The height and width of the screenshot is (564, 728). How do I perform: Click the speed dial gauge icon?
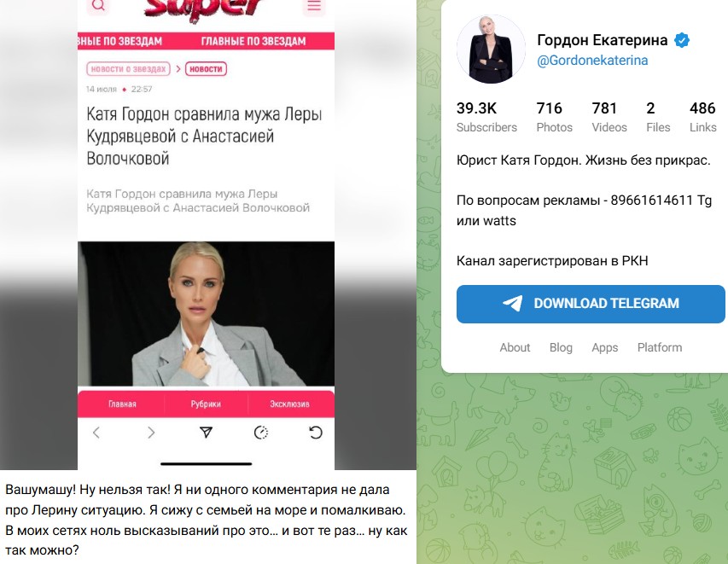pyautogui.click(x=261, y=433)
